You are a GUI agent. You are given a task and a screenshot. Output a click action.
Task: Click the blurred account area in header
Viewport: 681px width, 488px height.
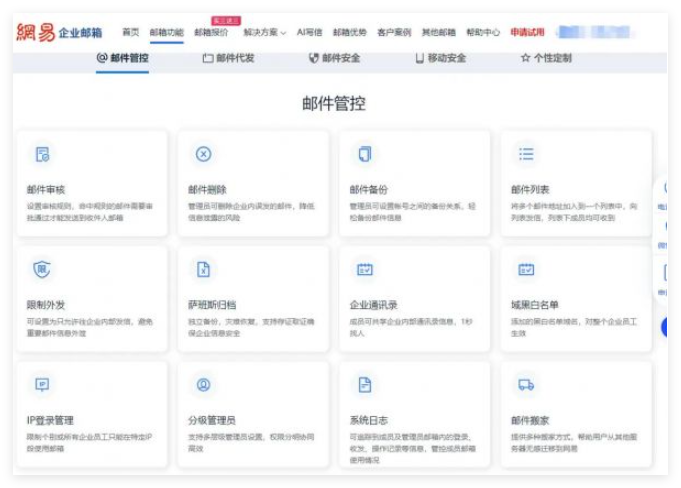(x=596, y=32)
